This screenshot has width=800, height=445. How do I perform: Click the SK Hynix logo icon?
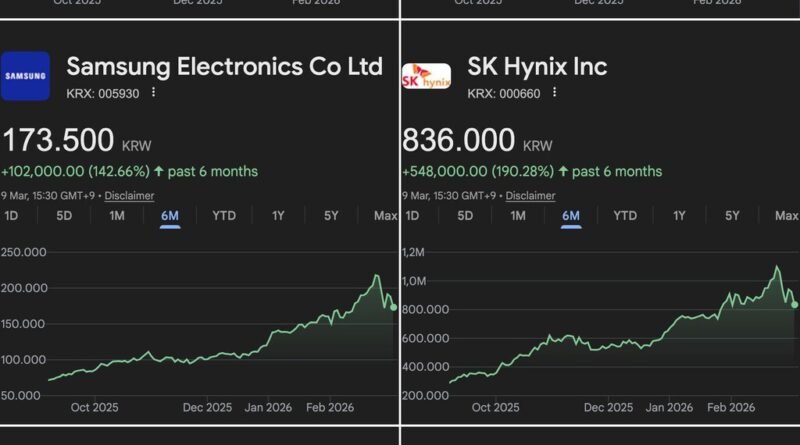(425, 76)
